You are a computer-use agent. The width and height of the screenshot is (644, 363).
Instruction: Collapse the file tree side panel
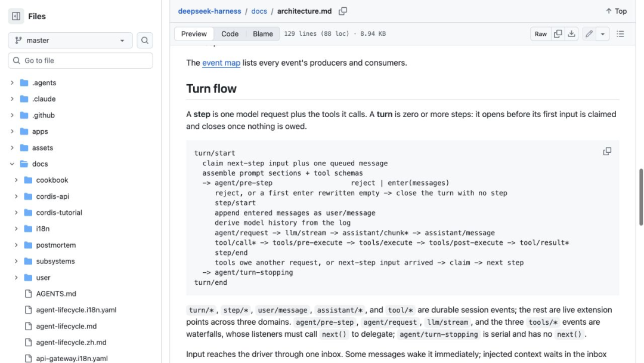pos(16,17)
